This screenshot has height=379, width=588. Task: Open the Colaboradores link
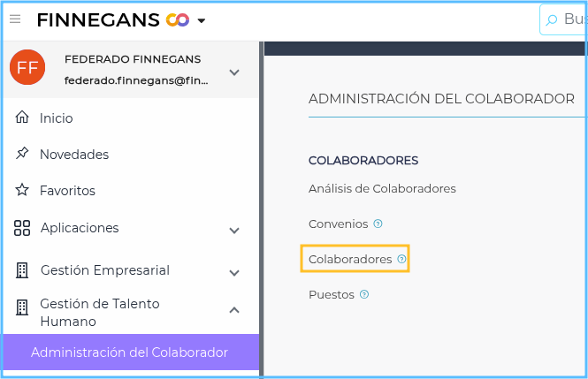[x=349, y=260]
